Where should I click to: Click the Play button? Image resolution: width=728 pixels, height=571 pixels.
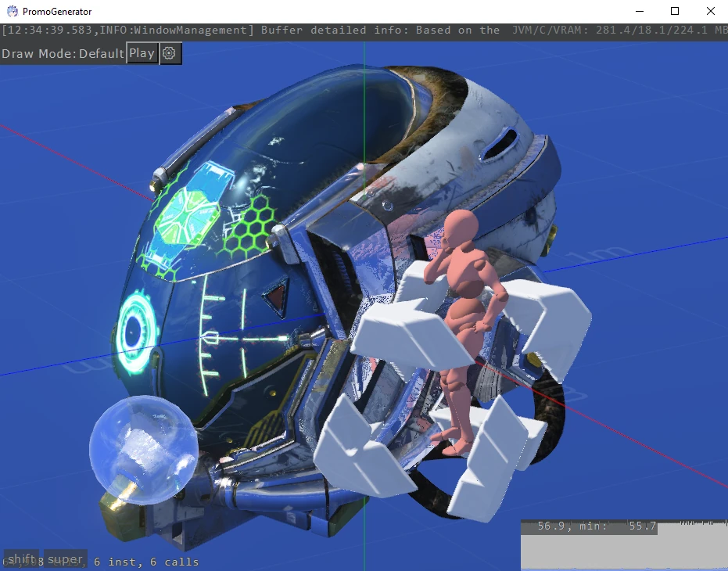point(142,53)
